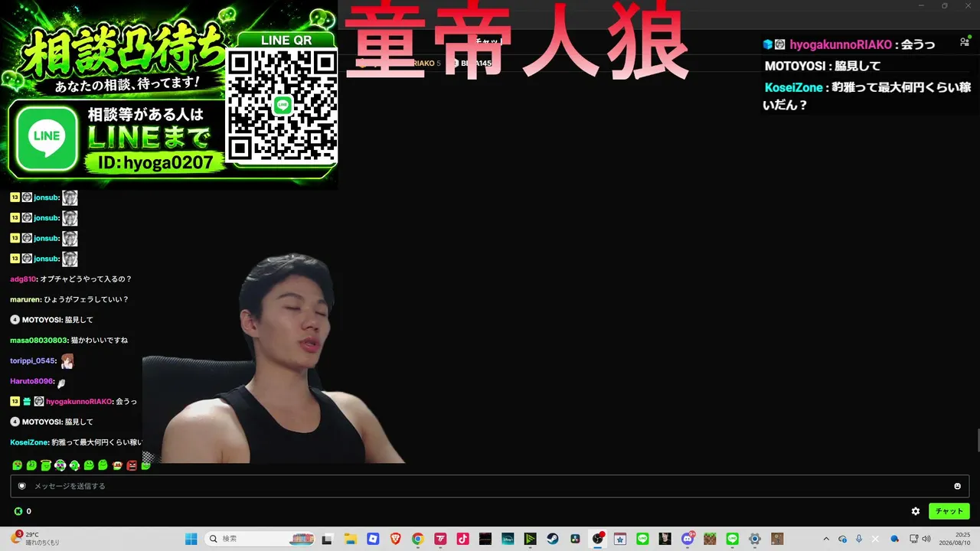
Task: Open the volume control in the tray
Action: pos(926,539)
